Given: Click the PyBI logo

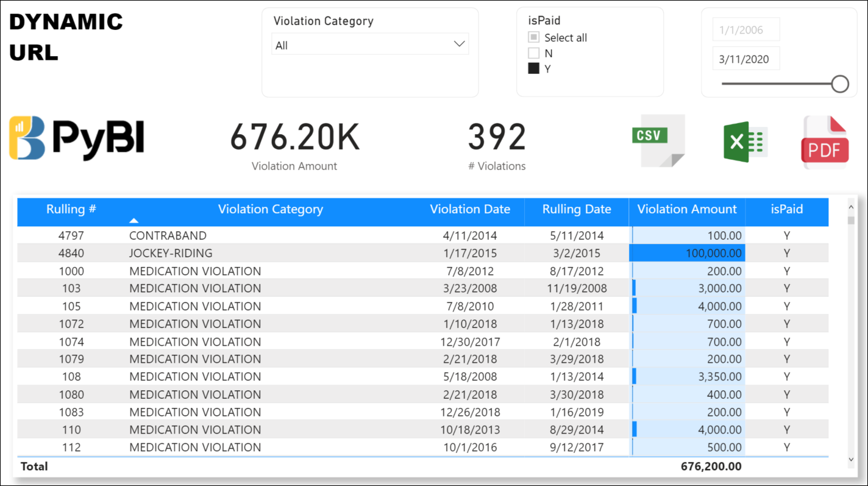Looking at the screenshot, I should coord(77,138).
